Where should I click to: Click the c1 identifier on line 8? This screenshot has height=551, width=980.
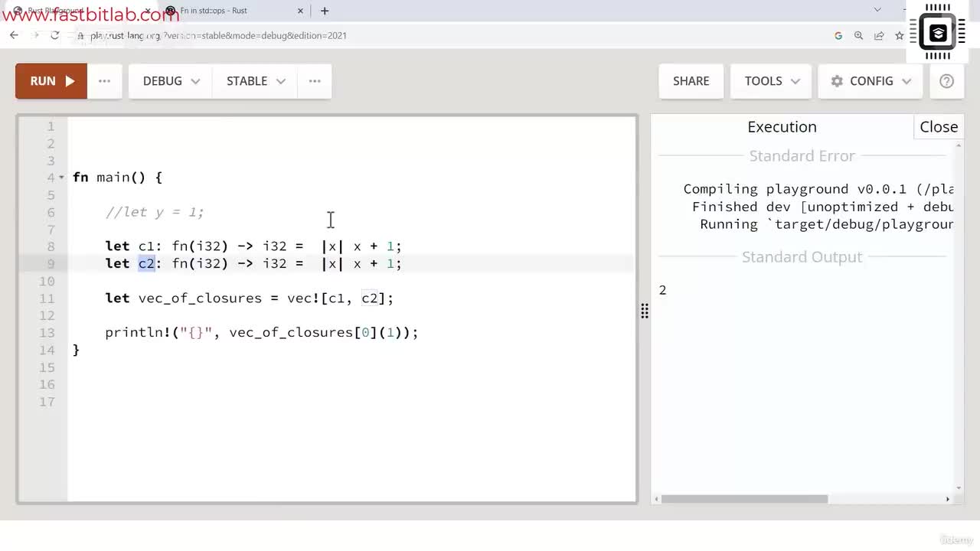[146, 246]
